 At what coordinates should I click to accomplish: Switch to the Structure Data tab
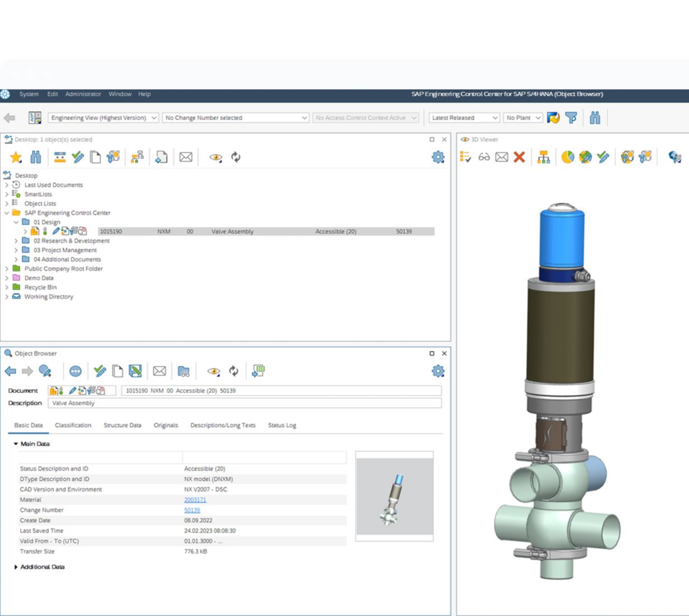click(x=123, y=426)
